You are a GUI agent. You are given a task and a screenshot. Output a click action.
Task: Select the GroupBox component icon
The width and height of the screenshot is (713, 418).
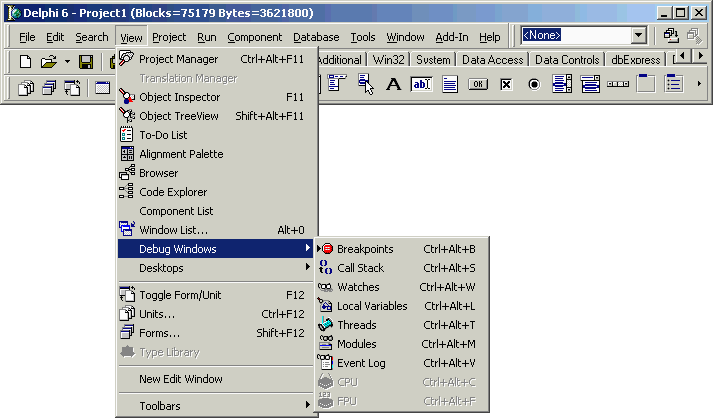tap(645, 84)
